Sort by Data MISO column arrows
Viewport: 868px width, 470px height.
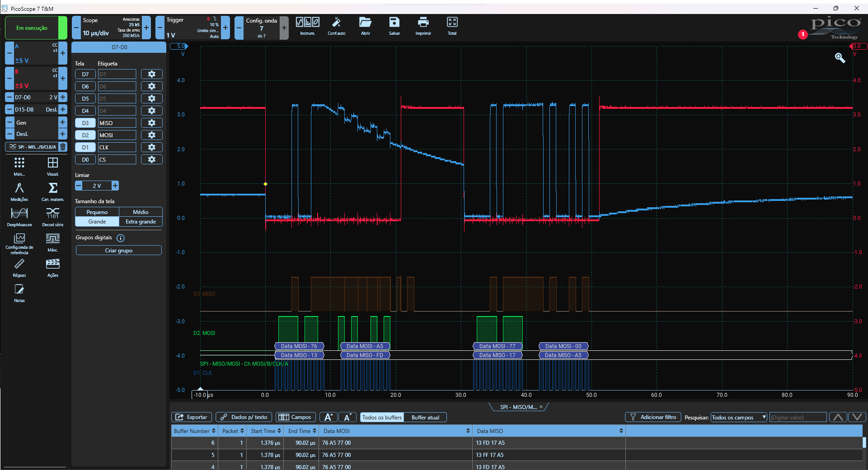[x=621, y=431]
